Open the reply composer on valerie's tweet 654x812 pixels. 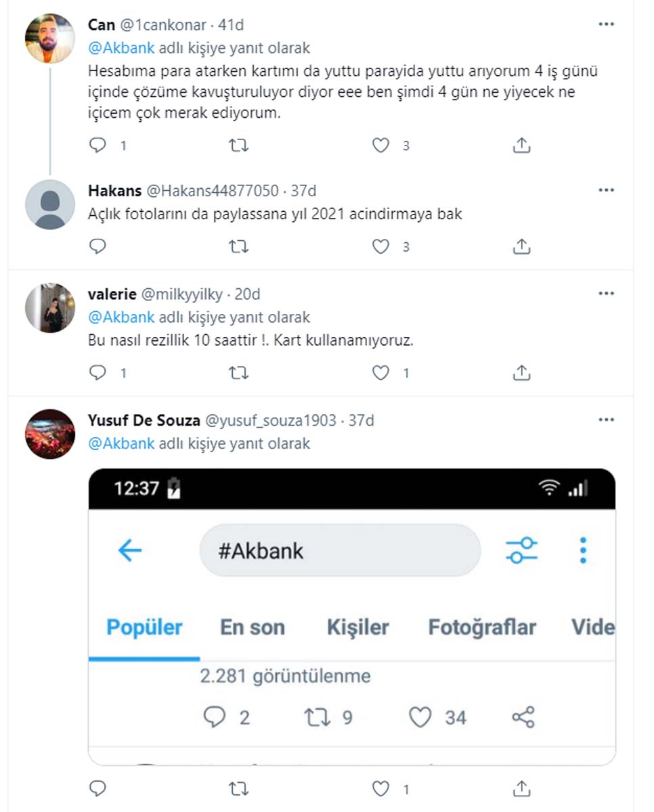pyautogui.click(x=97, y=371)
